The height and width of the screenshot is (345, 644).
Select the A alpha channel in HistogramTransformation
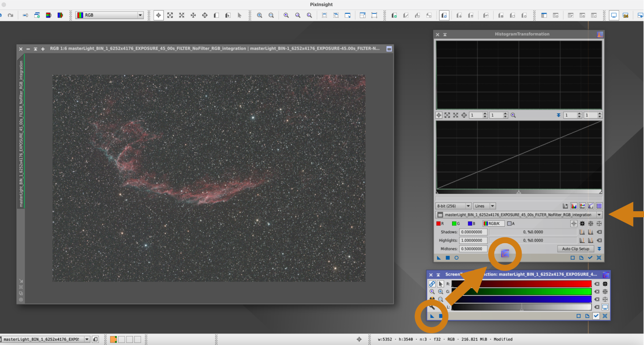coord(511,224)
